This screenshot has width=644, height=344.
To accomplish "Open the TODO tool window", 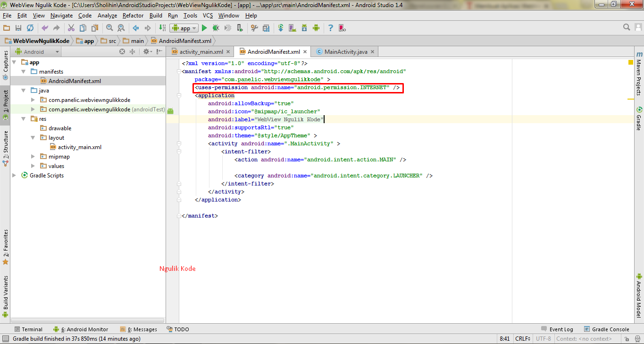I will 178,329.
